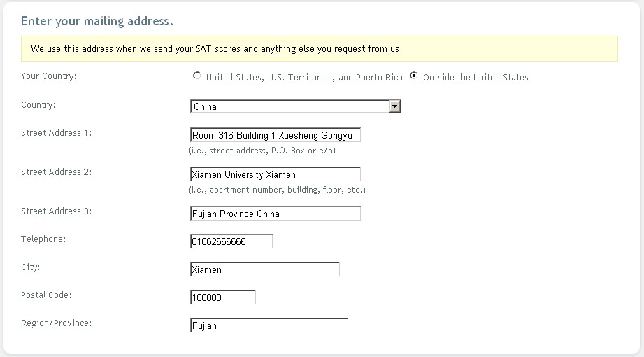Click the yellow SAT scores notice banner
The width and height of the screenshot is (644, 357).
point(319,49)
